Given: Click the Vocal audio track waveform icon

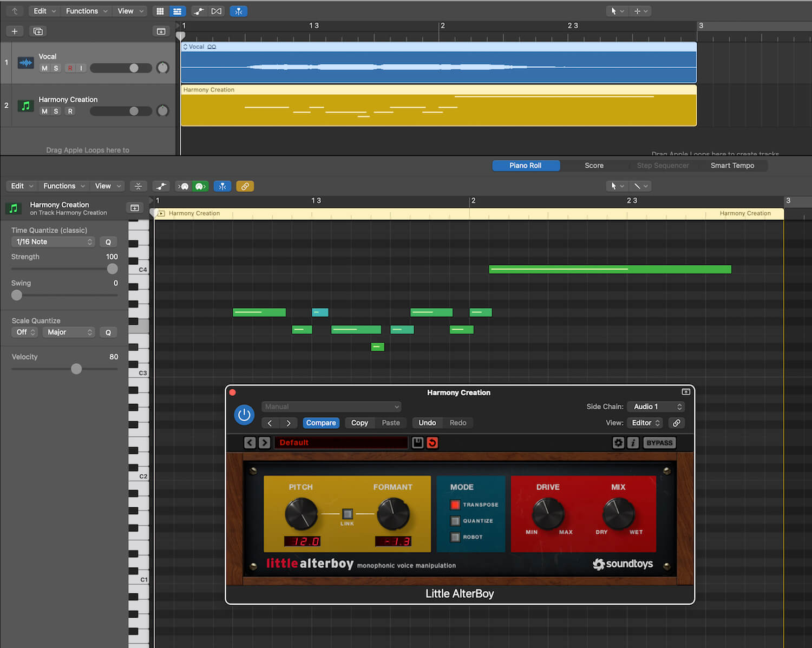Looking at the screenshot, I should 25,63.
